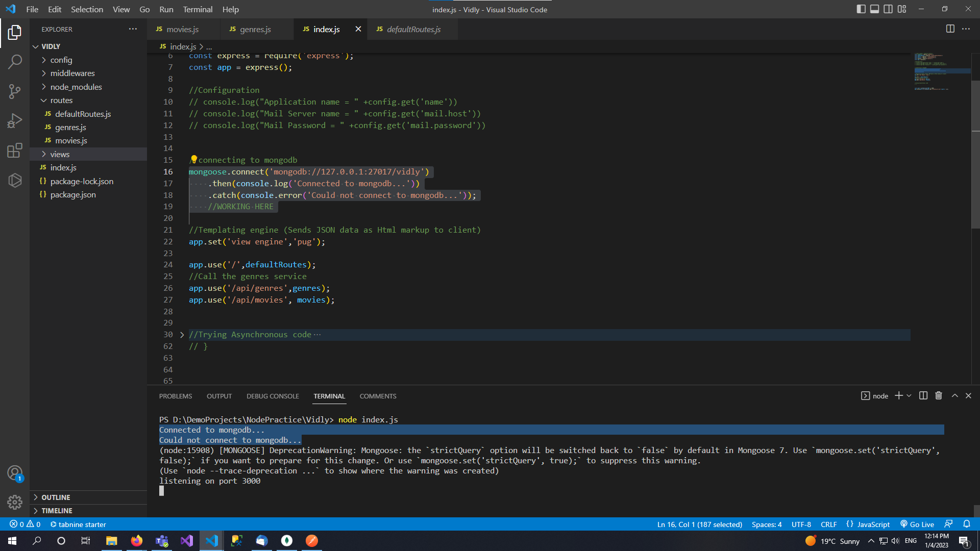The width and height of the screenshot is (980, 551).
Task: Toggle primary sidebar layout button
Action: [861, 9]
